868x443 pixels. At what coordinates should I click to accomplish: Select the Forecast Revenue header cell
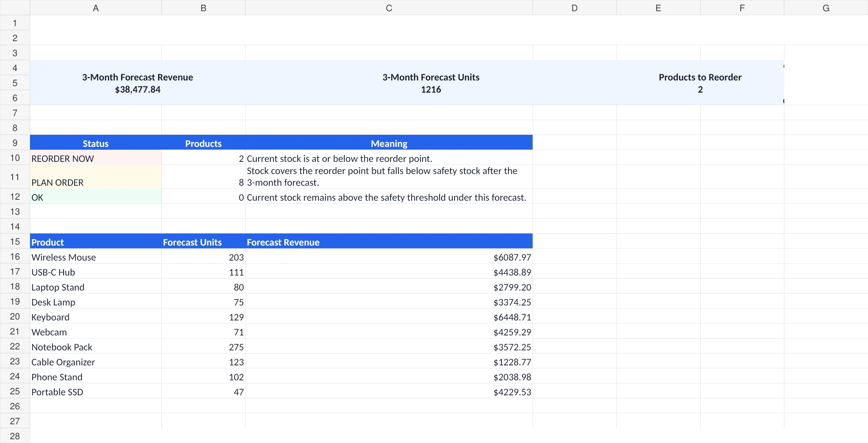coord(389,241)
